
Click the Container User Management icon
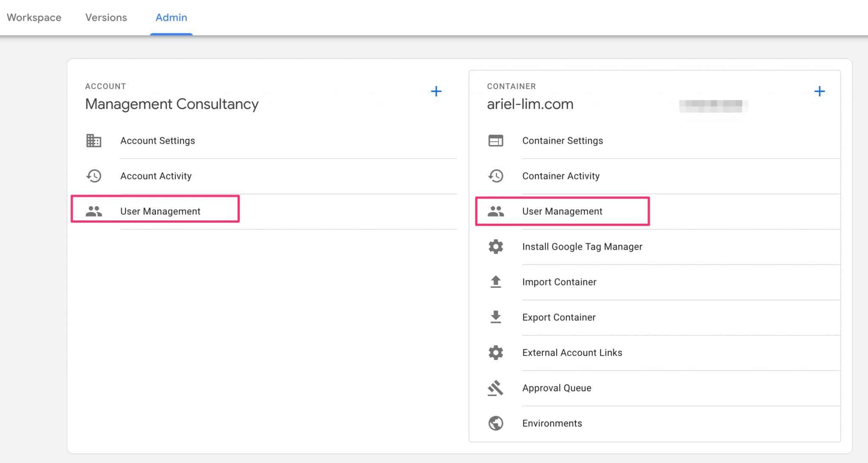[x=495, y=211]
